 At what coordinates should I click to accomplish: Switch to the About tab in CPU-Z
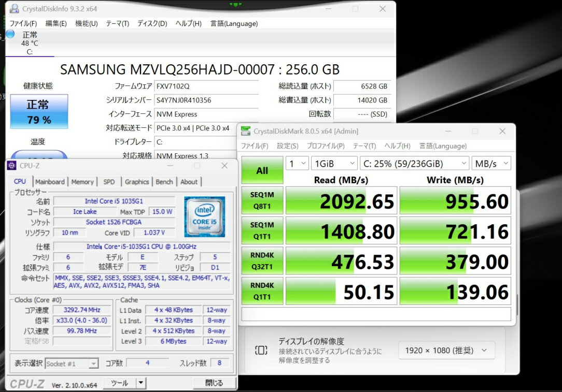pos(189,182)
